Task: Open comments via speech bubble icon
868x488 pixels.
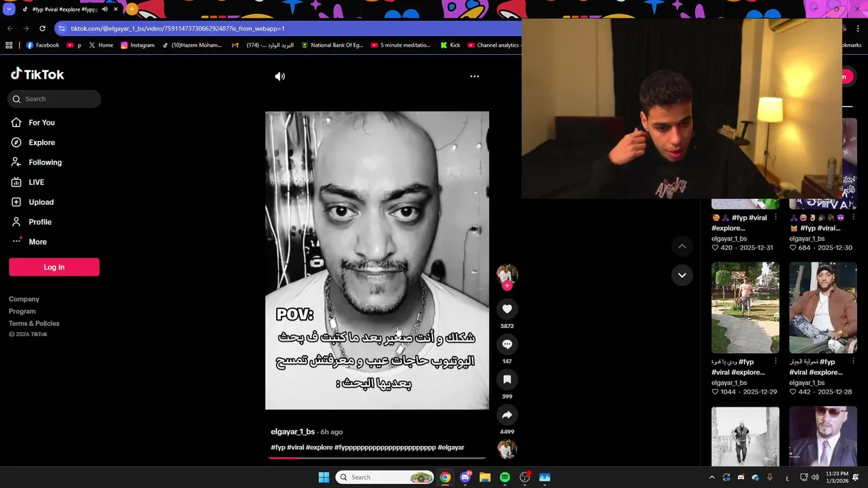Action: pos(507,344)
